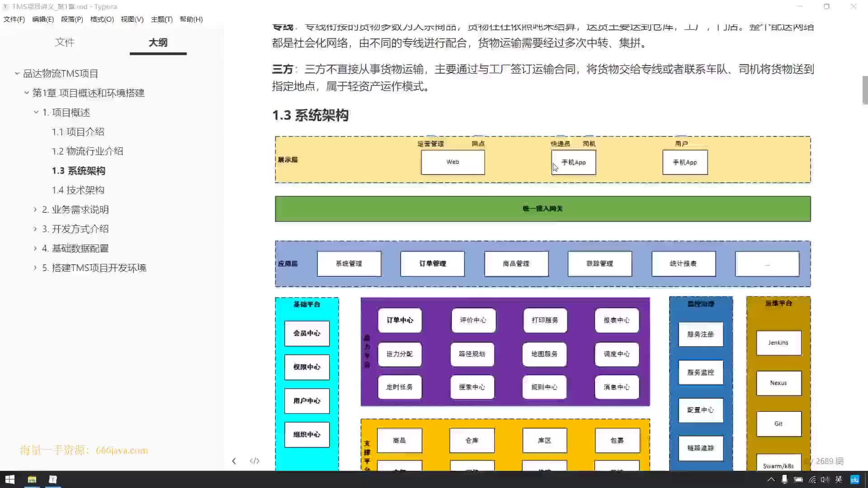
Task: Click the Web box in architecture diagram
Action: point(453,162)
